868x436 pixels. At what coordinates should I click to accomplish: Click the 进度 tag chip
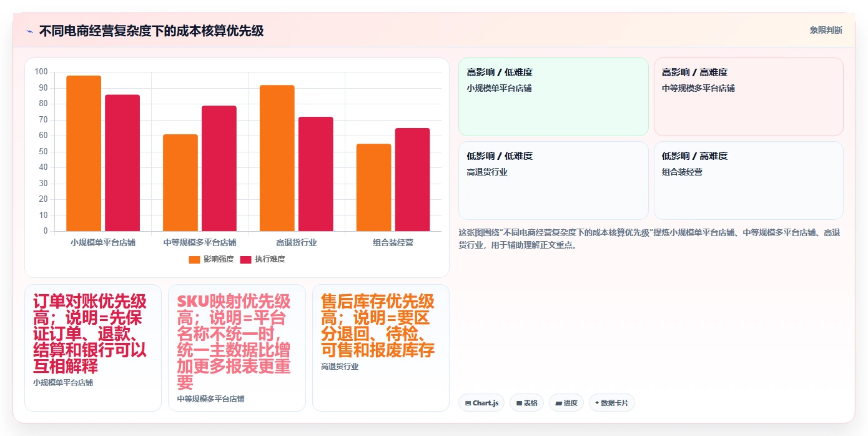(566, 403)
